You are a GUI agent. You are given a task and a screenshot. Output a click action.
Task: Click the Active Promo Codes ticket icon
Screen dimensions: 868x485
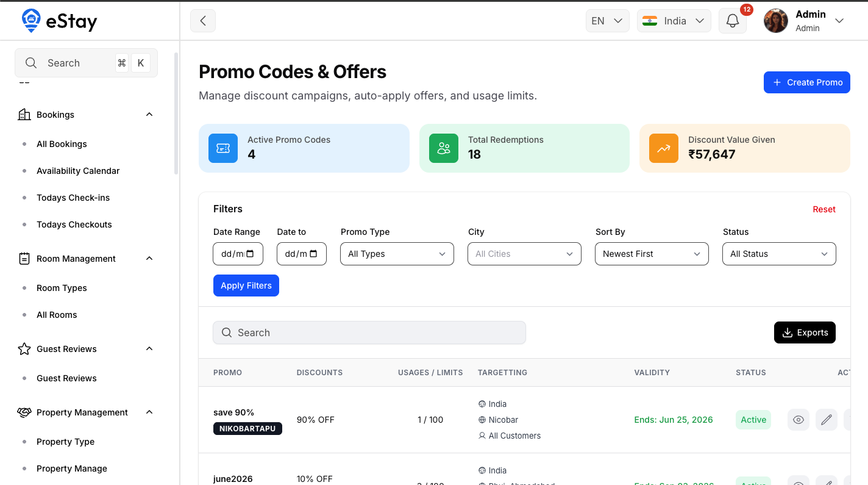tap(223, 148)
